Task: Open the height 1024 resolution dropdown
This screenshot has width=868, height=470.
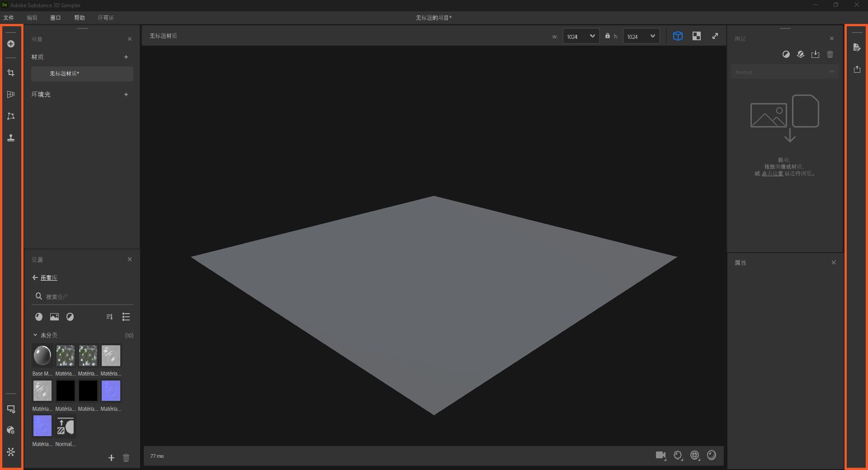Action: click(x=641, y=36)
